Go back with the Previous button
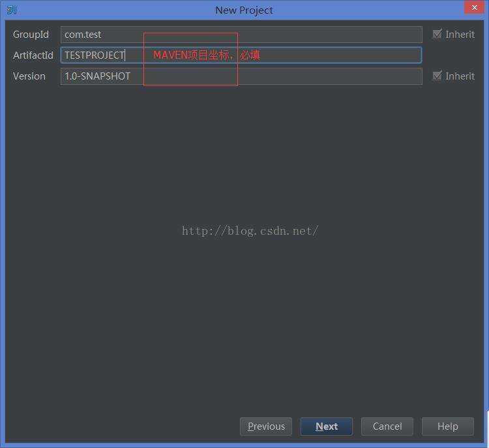Image resolution: width=489 pixels, height=448 pixels. click(x=266, y=426)
